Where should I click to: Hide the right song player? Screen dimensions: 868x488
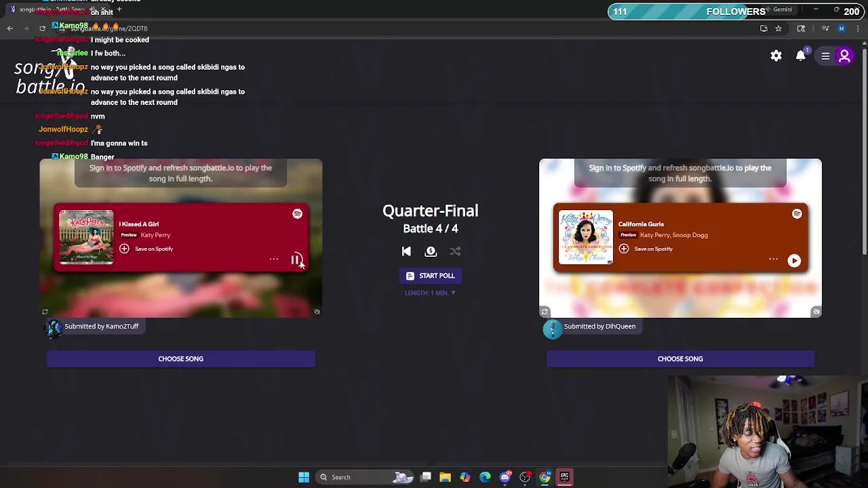[816, 312]
